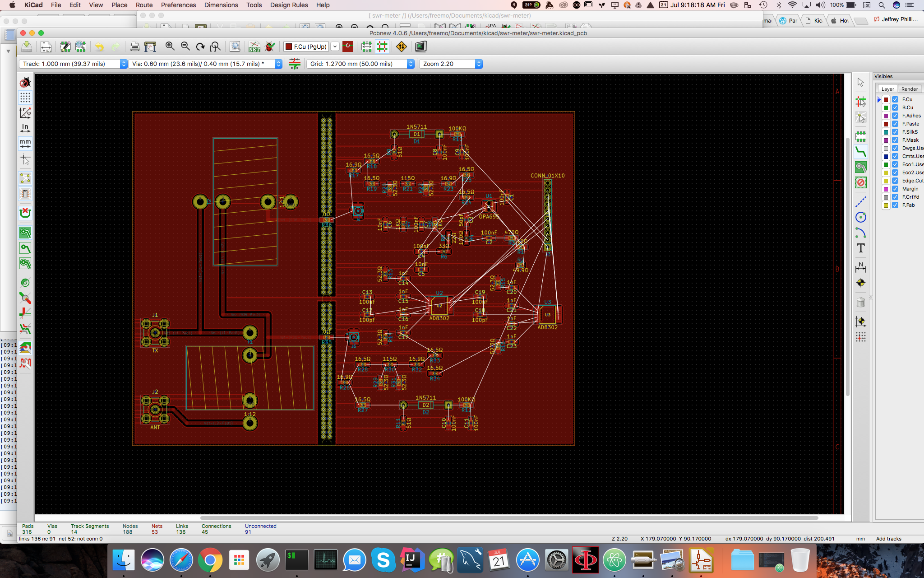This screenshot has width=924, height=578.
Task: Expand the Grid size dropdown
Action: (x=360, y=64)
